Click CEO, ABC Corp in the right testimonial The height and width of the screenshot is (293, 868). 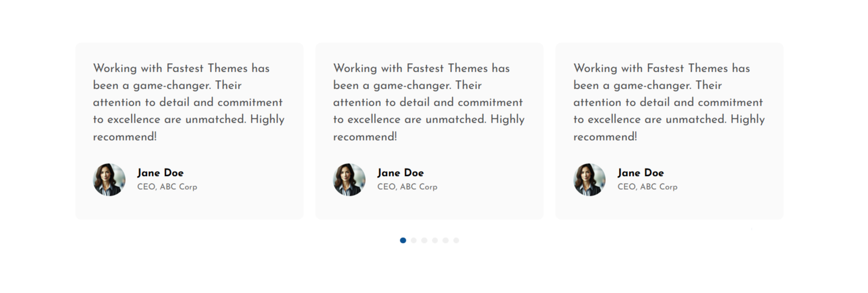coord(647,187)
